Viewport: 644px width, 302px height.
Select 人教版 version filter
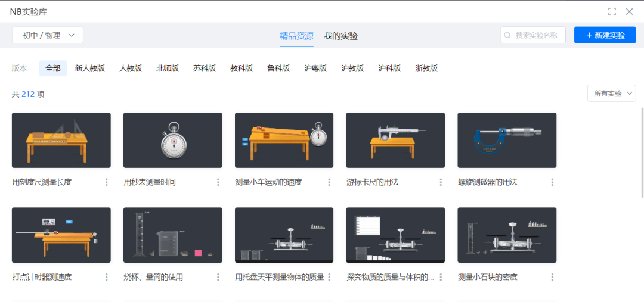(x=131, y=68)
